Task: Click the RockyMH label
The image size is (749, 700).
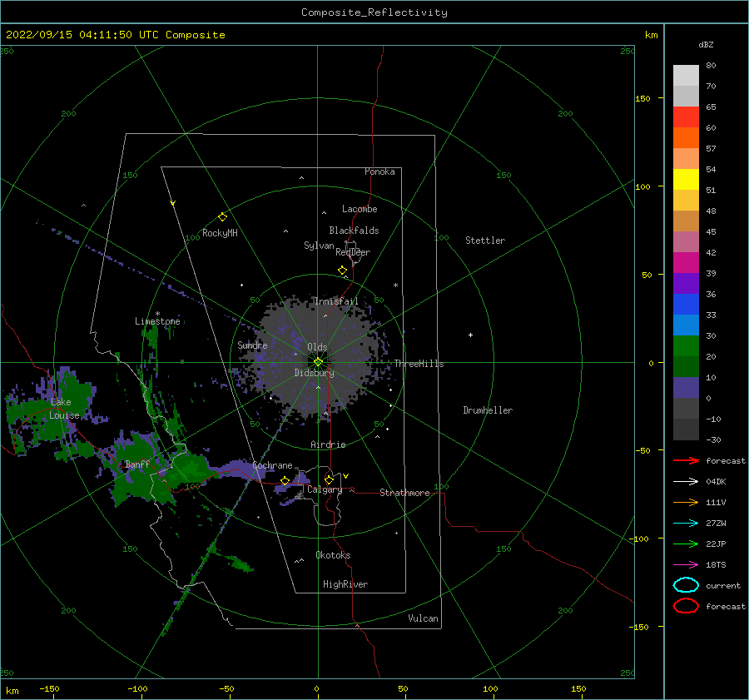Action: 220,233
